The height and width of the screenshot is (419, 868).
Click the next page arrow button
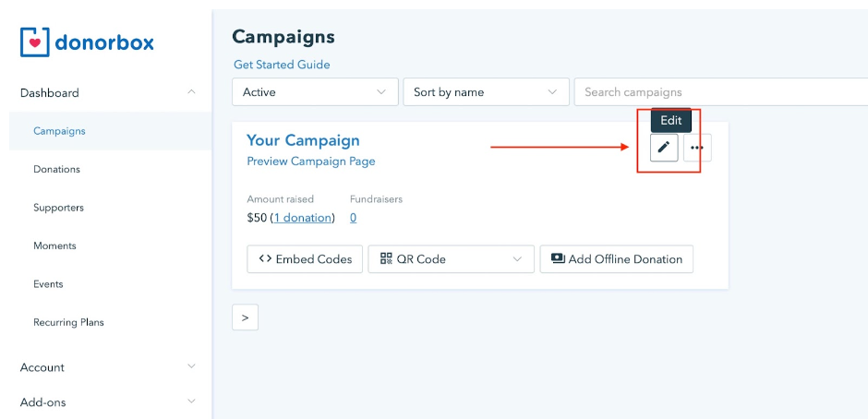(245, 317)
